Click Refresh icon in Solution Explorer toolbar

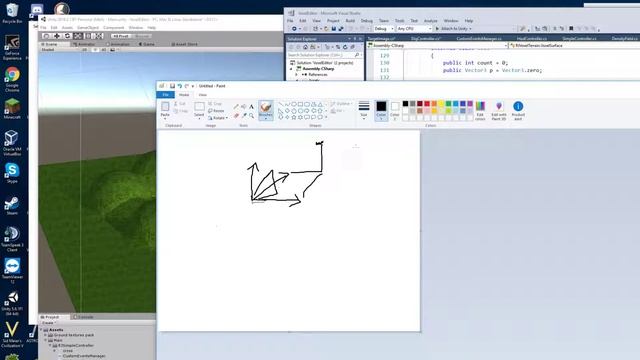coord(345,47)
